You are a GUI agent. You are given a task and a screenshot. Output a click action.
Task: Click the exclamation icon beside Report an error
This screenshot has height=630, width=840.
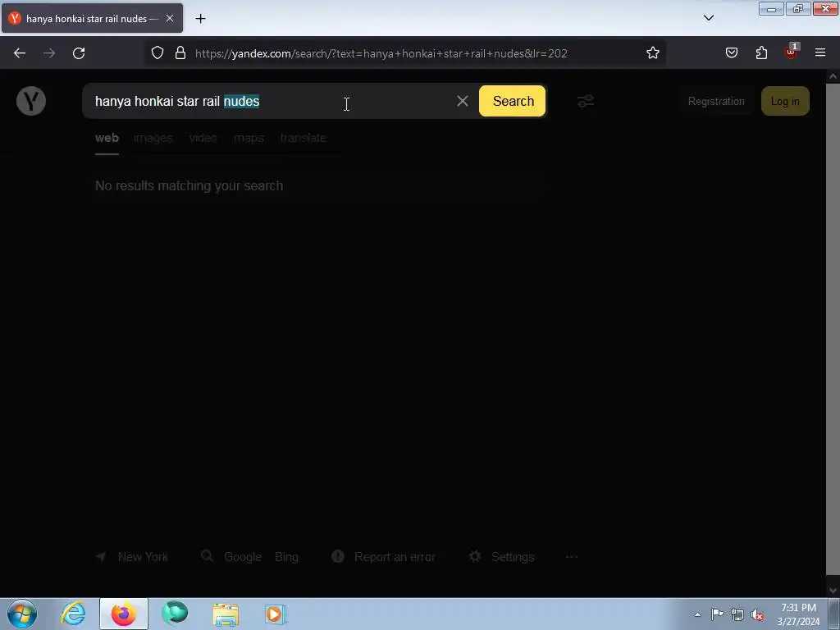(x=337, y=556)
